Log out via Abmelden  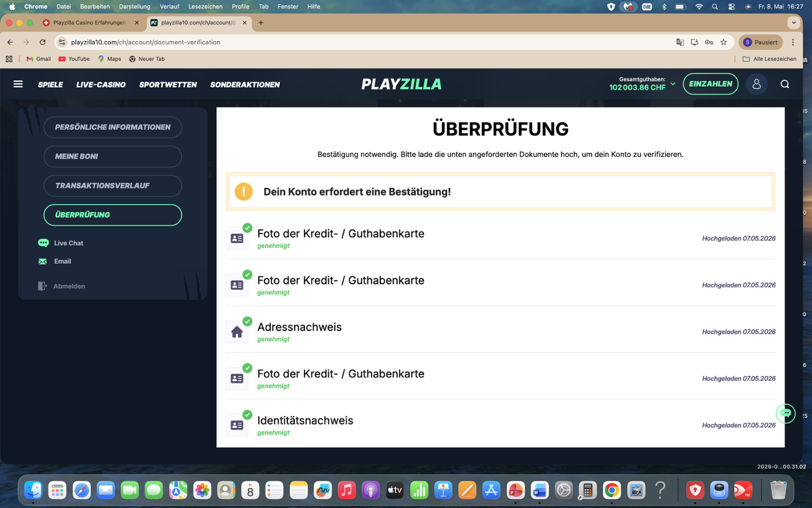(61, 286)
